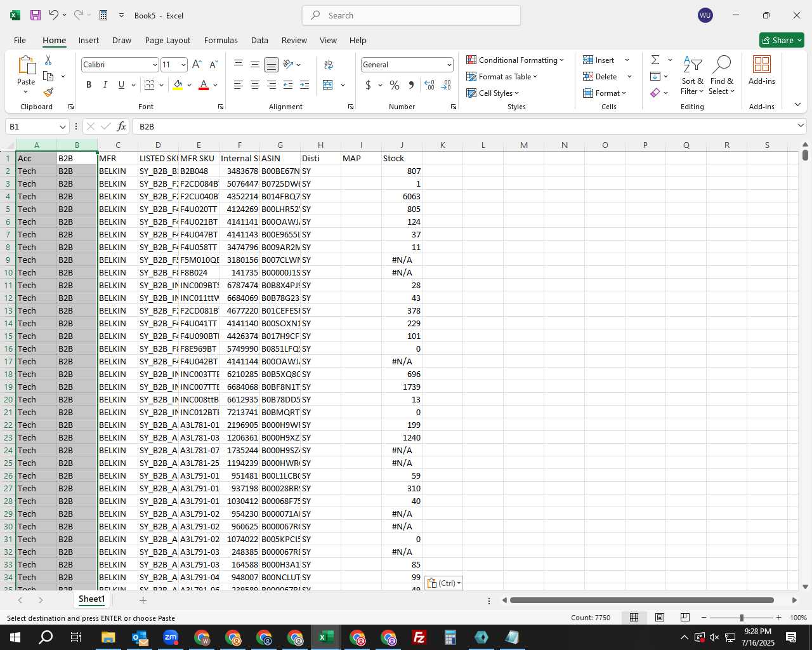Viewport: 812px width, 650px height.
Task: Switch to Page Layout view in status bar
Action: (660, 618)
